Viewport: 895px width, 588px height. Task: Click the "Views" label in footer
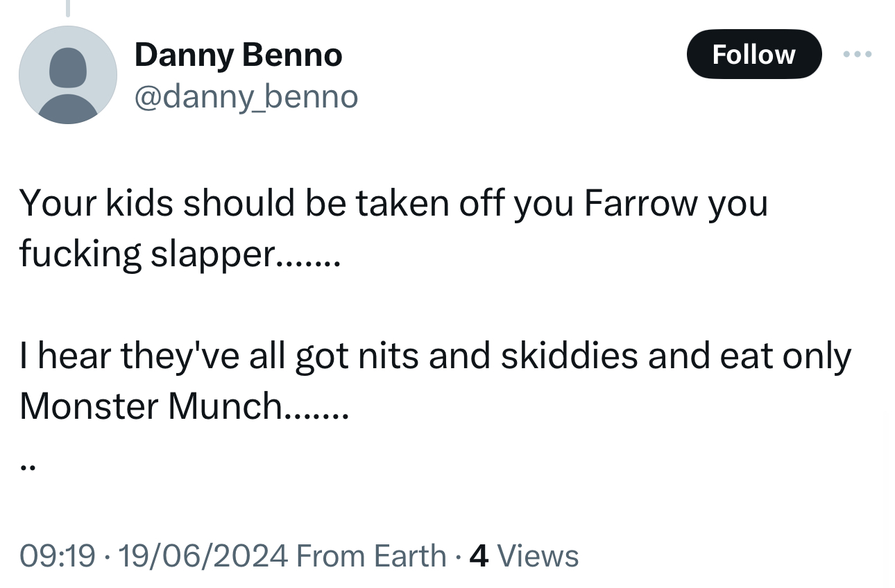538,556
